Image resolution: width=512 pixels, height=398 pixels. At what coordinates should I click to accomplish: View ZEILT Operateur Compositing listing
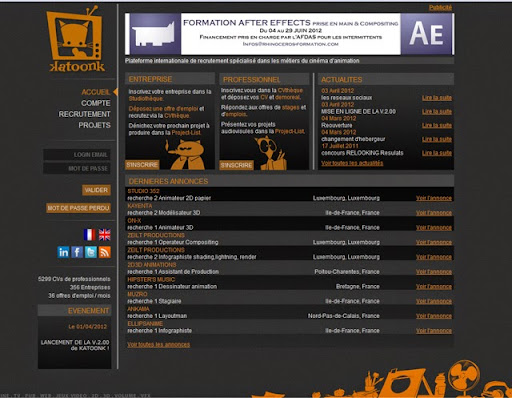click(434, 242)
